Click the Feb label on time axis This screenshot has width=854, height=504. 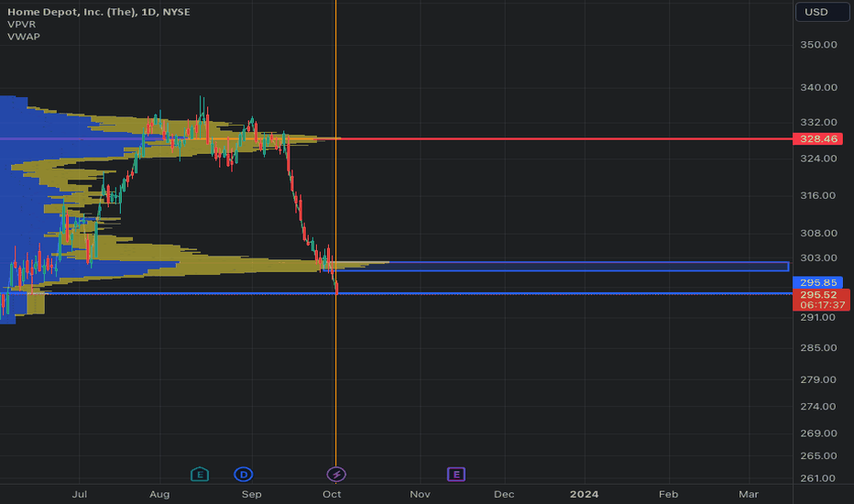(668, 494)
